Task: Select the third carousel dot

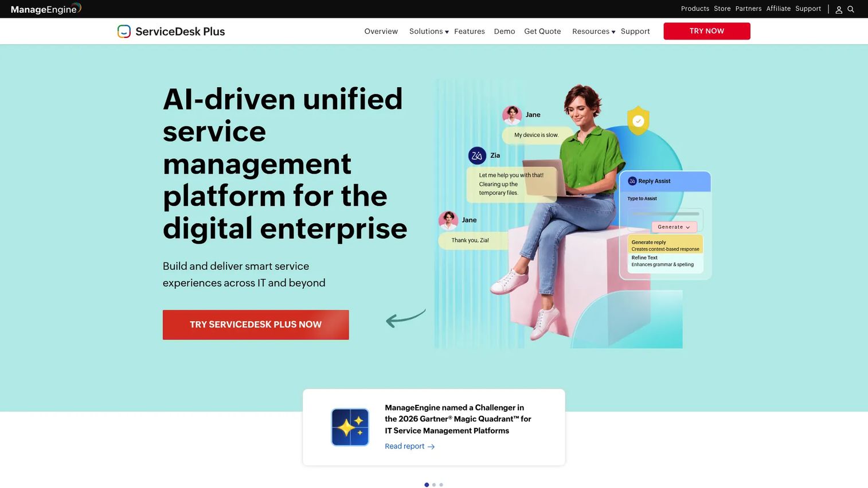Action: coord(441,485)
